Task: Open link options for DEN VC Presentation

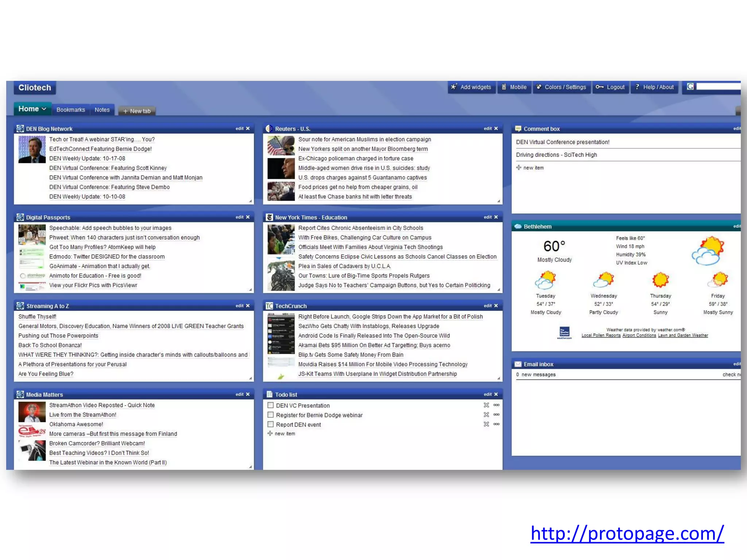Action: [x=496, y=405]
